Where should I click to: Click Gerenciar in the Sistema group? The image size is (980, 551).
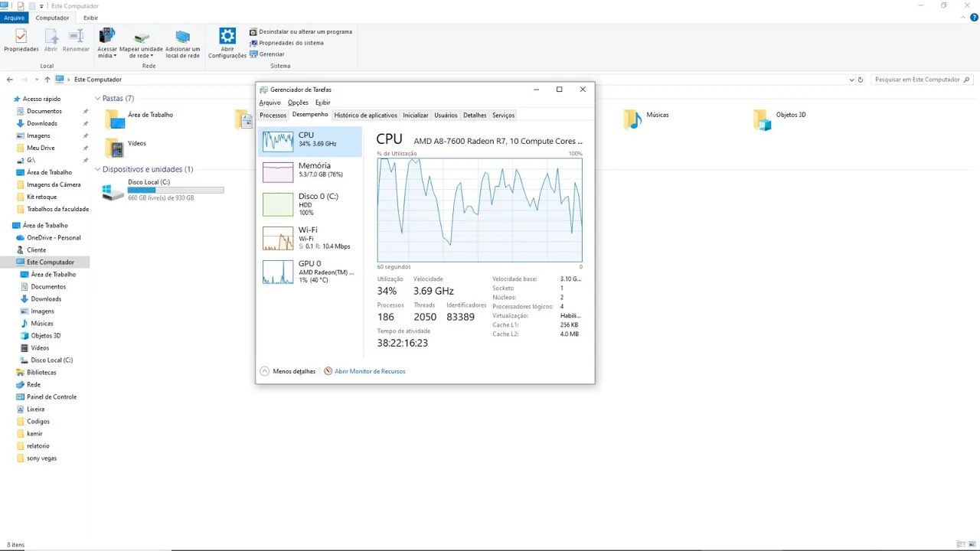(267, 54)
